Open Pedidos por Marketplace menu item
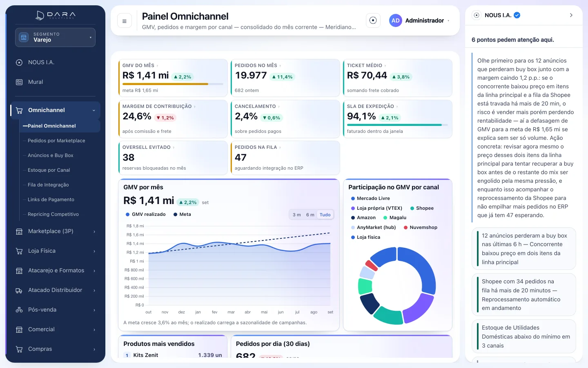The width and height of the screenshot is (588, 368). coord(56,141)
